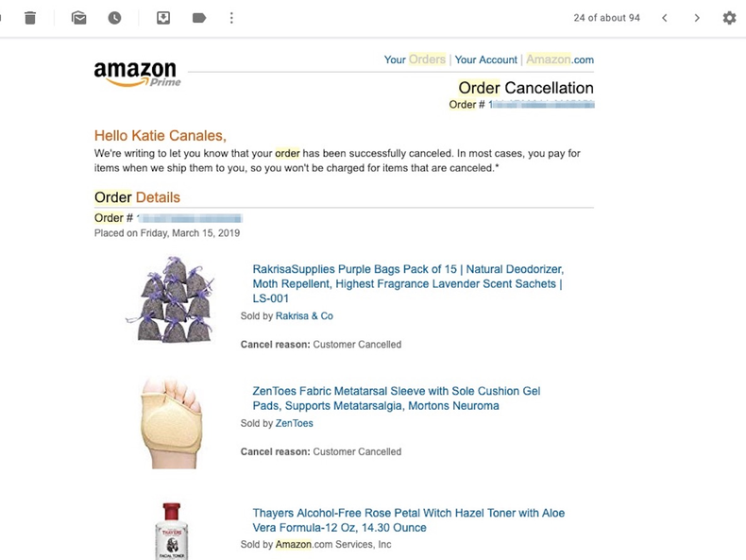
Task: Snooze email with the clock icon
Action: tap(114, 18)
